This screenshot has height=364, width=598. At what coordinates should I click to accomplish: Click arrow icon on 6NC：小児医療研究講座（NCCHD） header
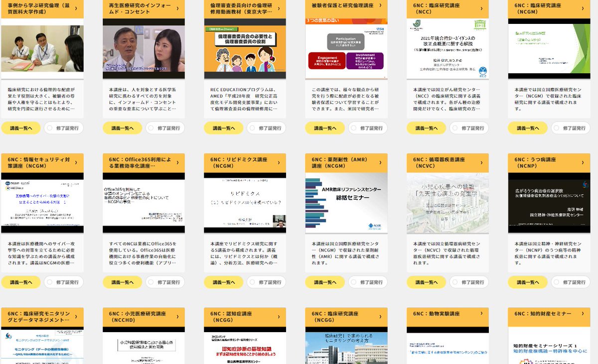[177, 317]
